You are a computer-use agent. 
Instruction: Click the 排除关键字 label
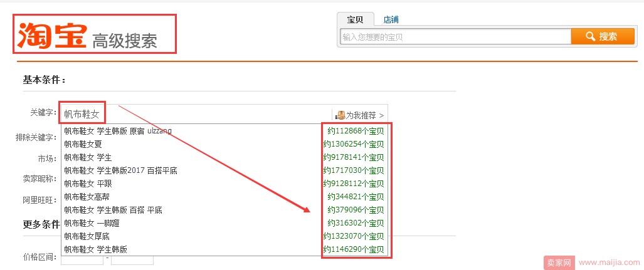coord(36,137)
